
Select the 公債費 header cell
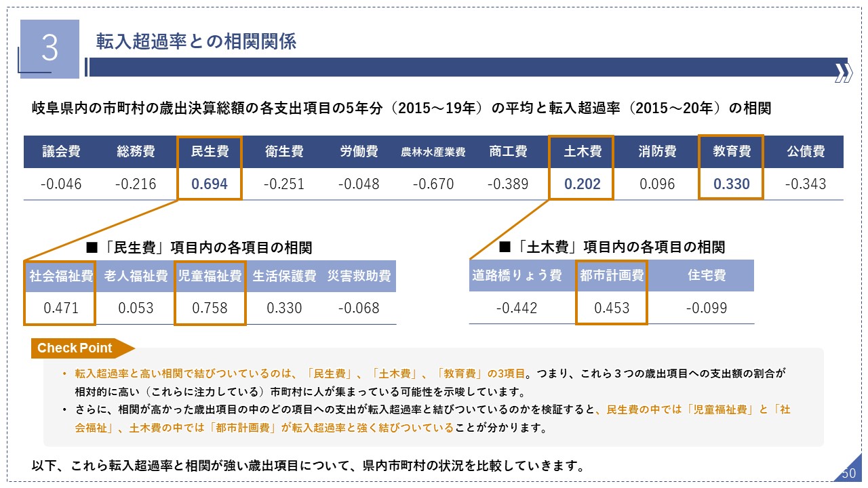tap(806, 152)
